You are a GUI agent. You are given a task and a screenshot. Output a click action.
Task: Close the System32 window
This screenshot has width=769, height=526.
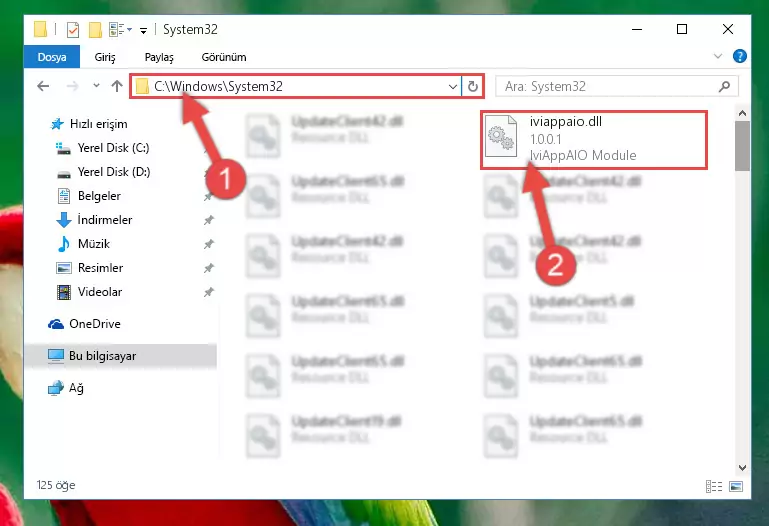click(x=728, y=29)
